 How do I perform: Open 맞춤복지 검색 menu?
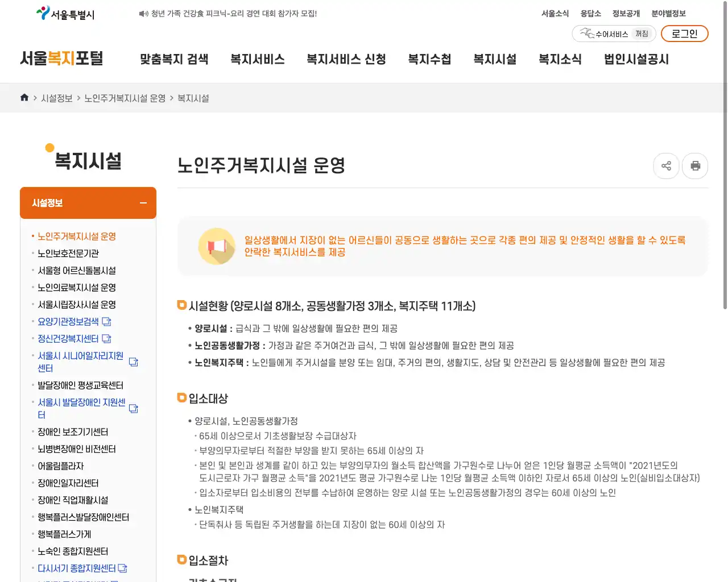click(174, 59)
